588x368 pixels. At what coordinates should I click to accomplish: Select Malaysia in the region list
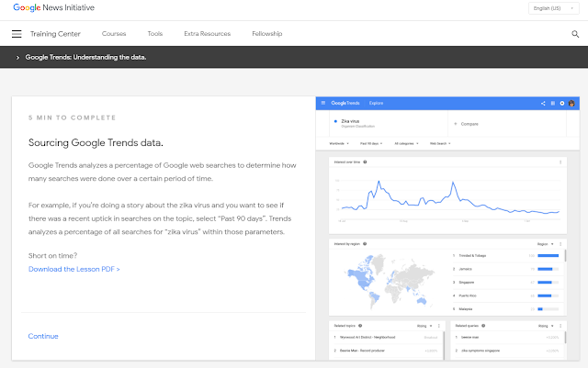466,309
